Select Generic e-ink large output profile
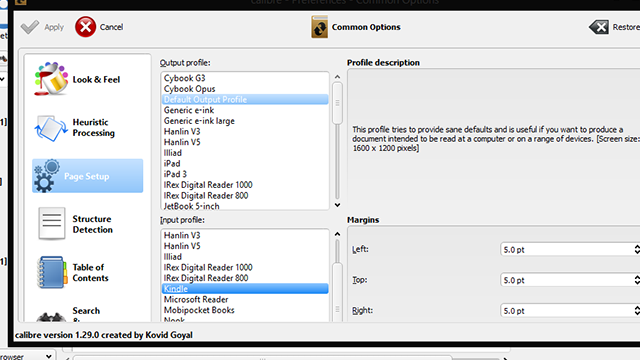Viewport: 640px width, 360px height. 245,121
